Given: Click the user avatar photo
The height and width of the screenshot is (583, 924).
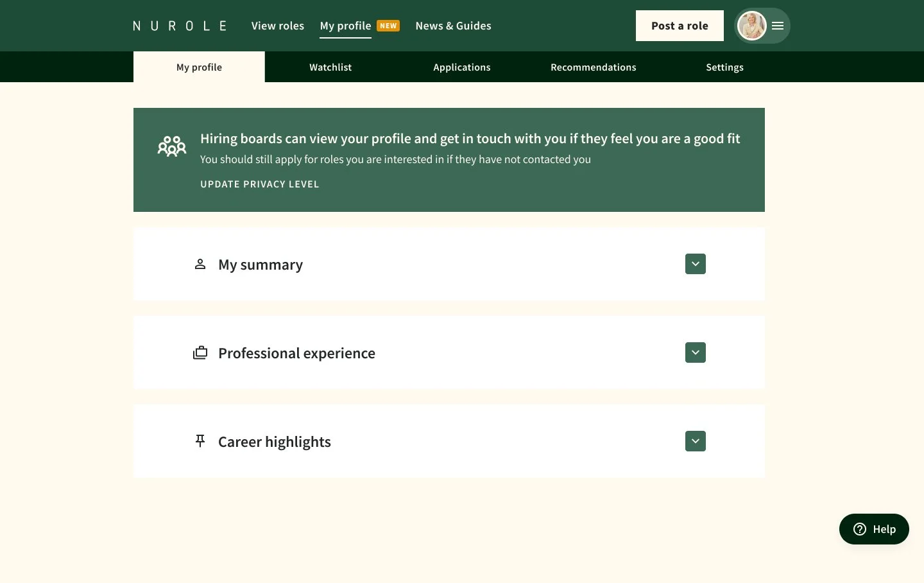Looking at the screenshot, I should [x=752, y=26].
